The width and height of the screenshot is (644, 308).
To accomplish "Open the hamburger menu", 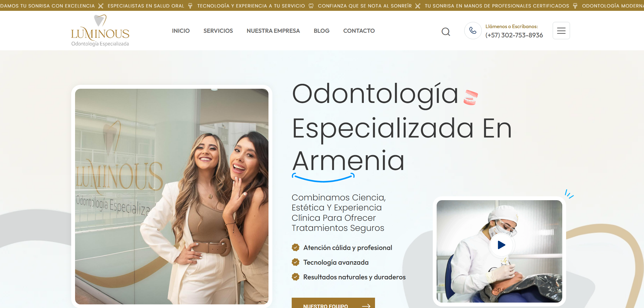I will point(561,30).
